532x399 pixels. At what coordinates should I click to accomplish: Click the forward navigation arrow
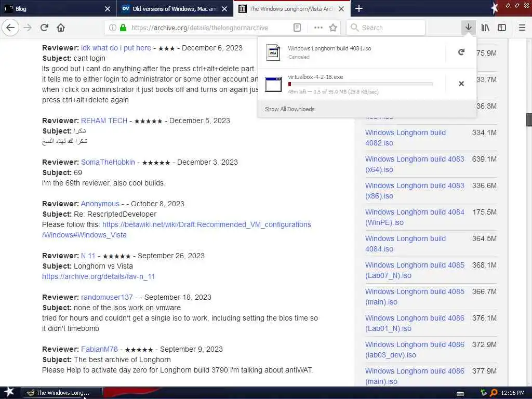coord(28,28)
